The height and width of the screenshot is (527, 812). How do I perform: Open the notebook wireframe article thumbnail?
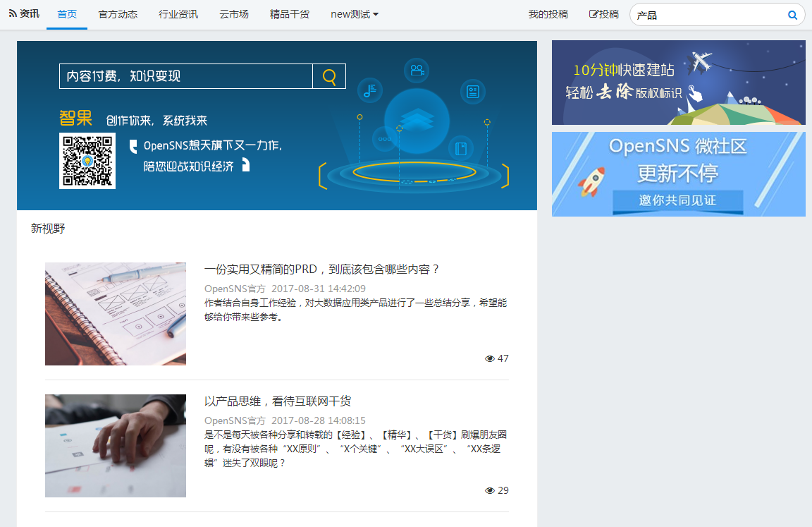pyautogui.click(x=116, y=314)
